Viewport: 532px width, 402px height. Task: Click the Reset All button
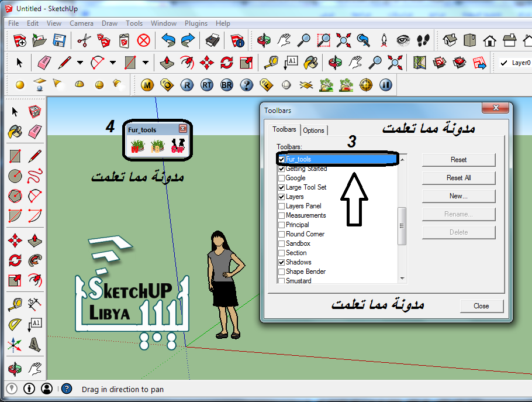pos(458,177)
